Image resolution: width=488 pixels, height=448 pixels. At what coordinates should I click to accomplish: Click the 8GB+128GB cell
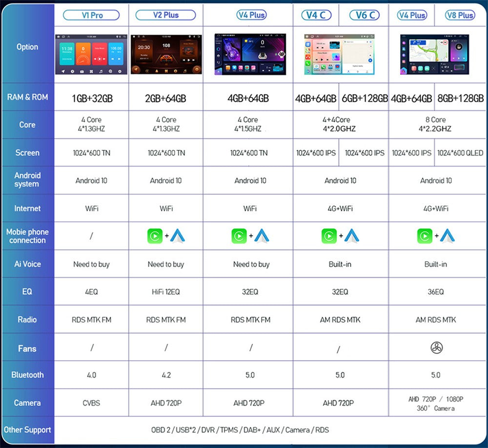point(461,99)
